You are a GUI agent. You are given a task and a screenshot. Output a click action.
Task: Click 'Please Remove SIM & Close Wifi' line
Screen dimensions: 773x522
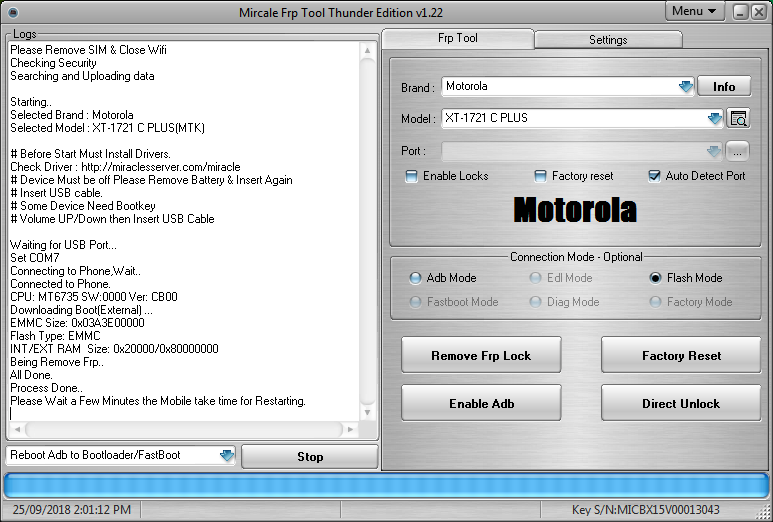(88, 50)
